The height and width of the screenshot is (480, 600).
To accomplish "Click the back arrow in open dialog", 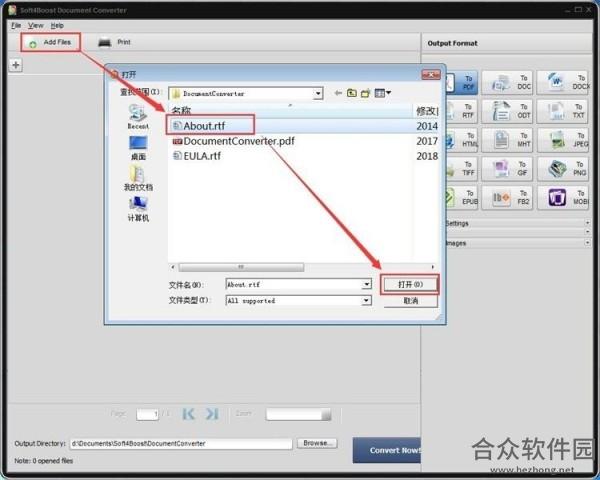I will tap(338, 93).
